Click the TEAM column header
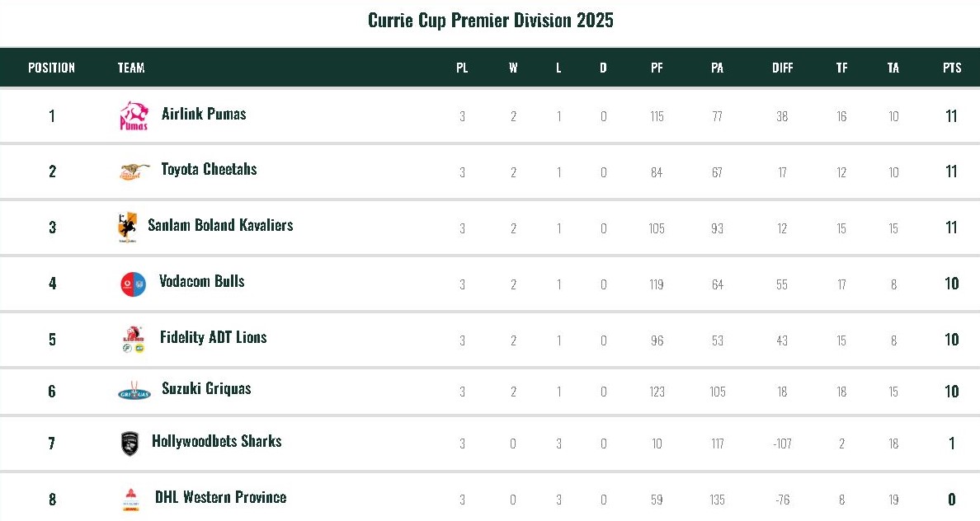 point(131,68)
